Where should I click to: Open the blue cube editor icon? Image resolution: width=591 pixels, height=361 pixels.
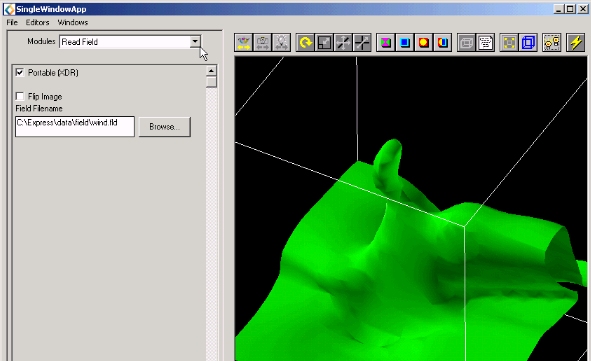click(x=405, y=42)
